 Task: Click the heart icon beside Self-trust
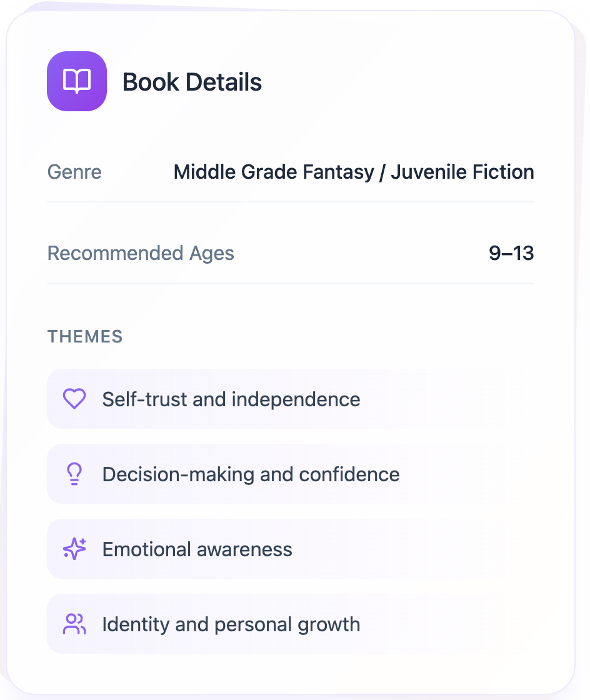(74, 399)
